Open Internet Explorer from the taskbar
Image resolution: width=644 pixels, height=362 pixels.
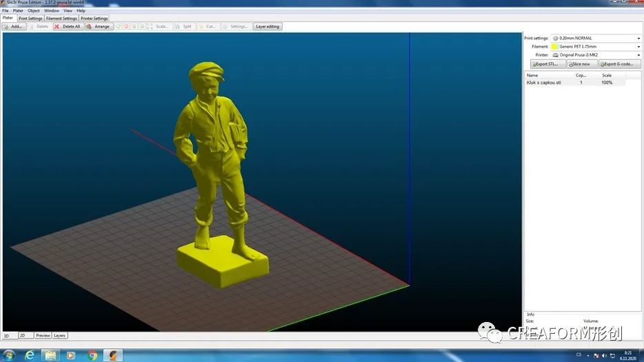coord(30,355)
